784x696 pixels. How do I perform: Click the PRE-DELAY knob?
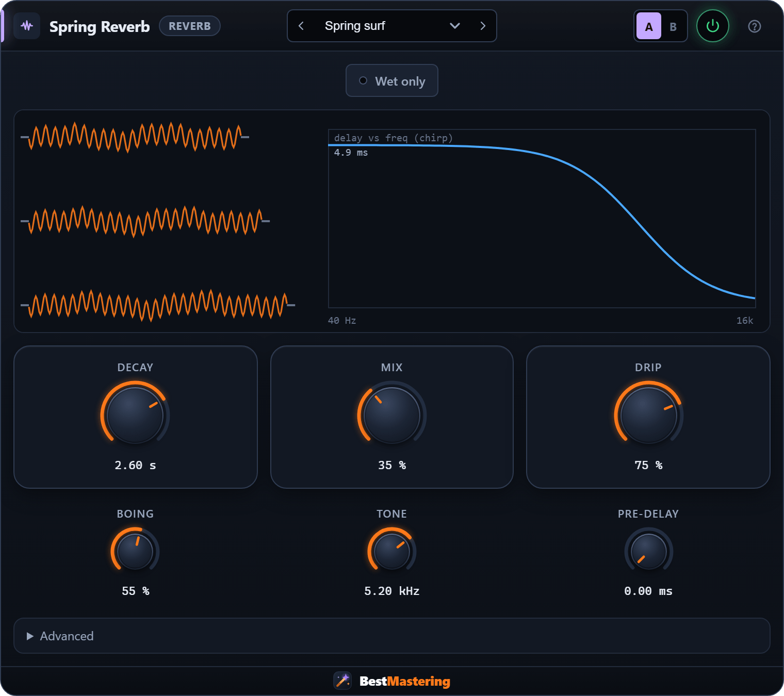point(648,551)
